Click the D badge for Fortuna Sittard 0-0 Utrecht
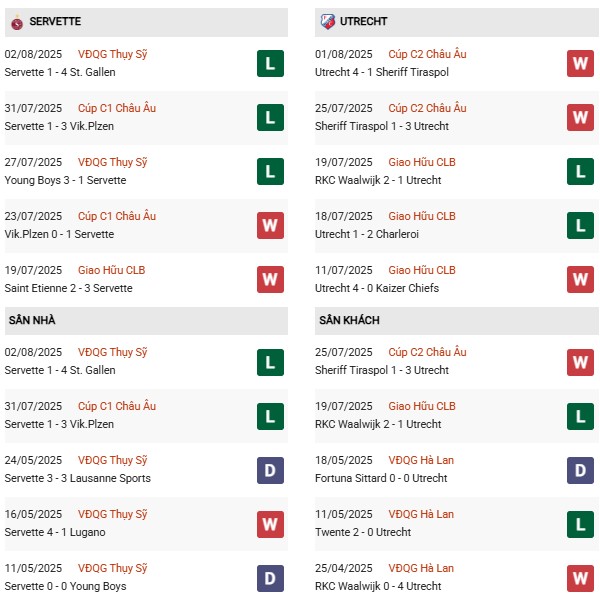This screenshot has height=603, width=600. tap(580, 469)
